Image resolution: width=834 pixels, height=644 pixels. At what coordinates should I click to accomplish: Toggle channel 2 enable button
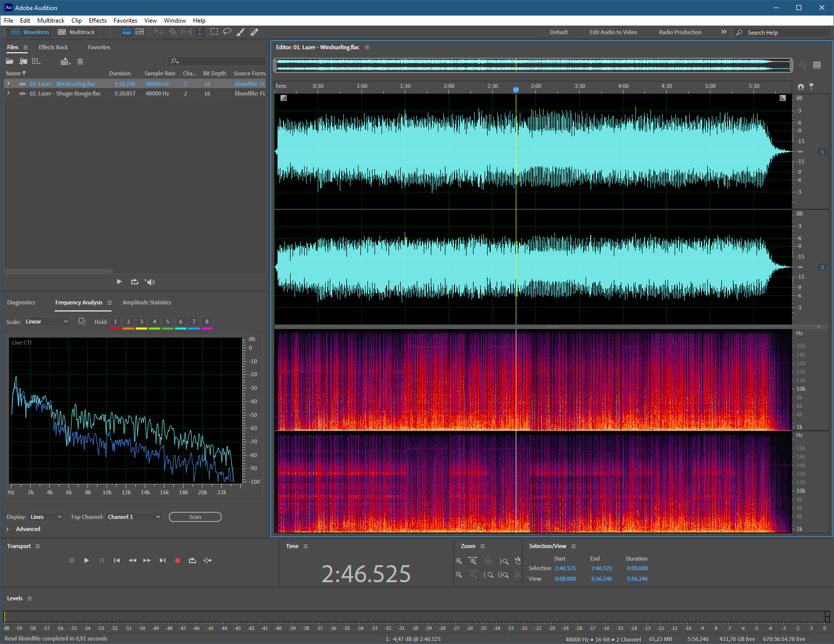point(822,267)
